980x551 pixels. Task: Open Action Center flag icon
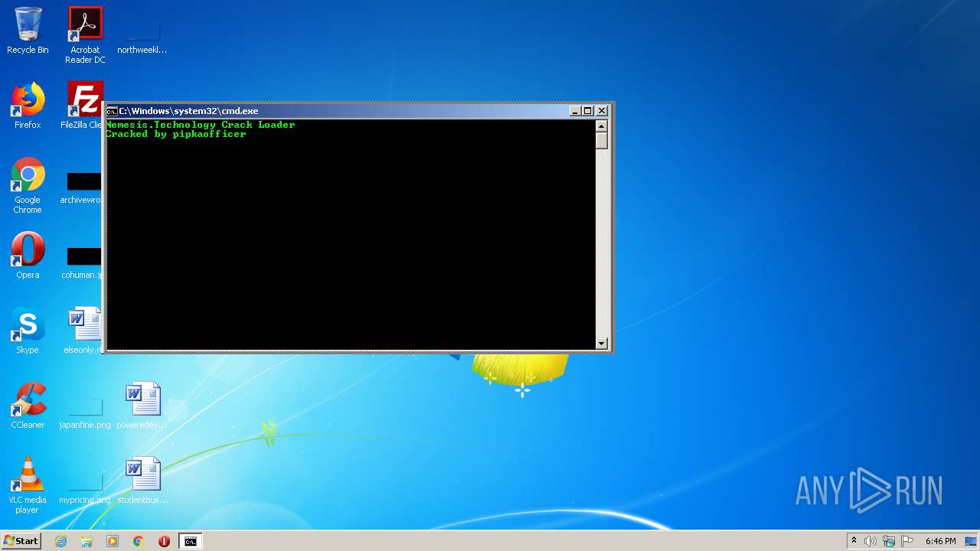pyautogui.click(x=907, y=541)
